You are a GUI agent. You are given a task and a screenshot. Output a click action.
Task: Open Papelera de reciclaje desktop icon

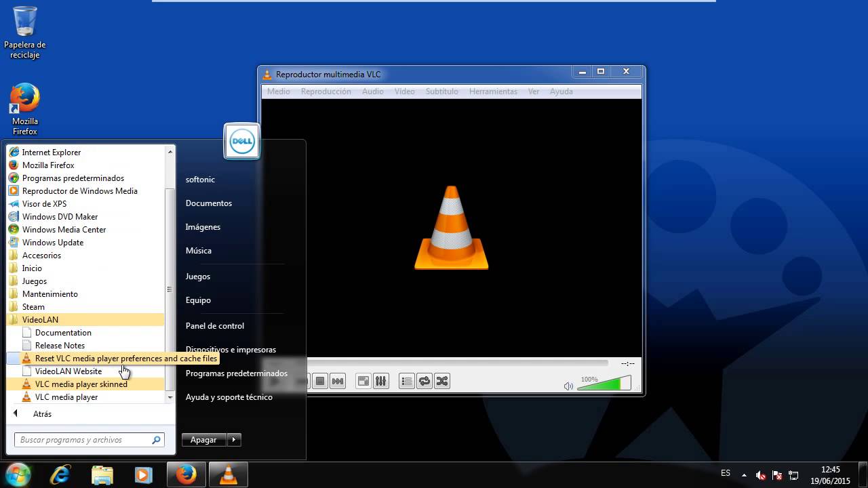pos(25,33)
